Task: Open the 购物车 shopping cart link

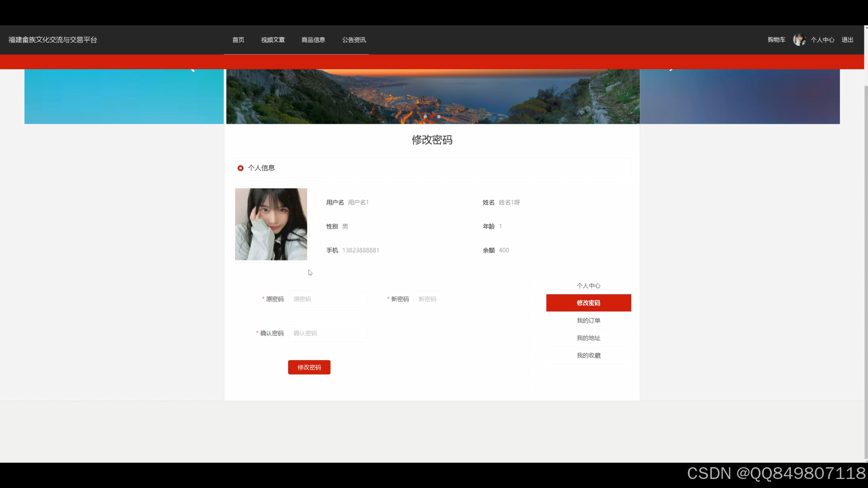Action: 776,40
